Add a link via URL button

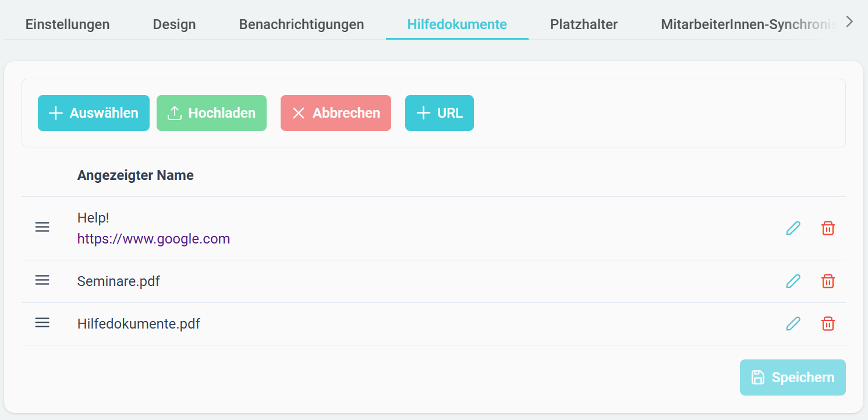[440, 113]
